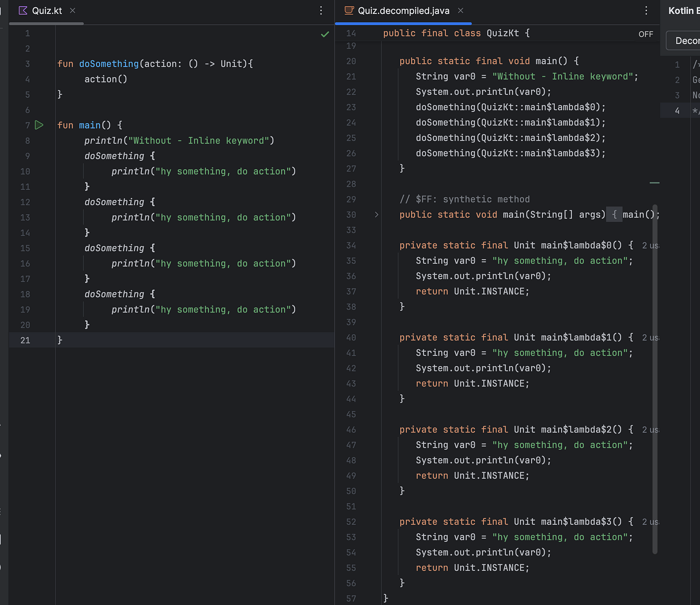Open the Quiz.kt tab options menu
Viewport: 700px width, 605px height.
321,10
